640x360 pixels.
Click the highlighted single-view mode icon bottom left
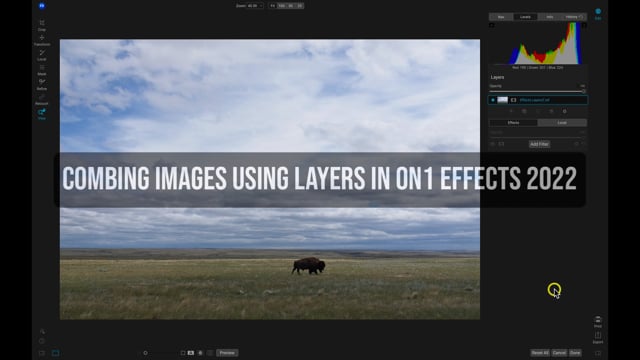click(x=56, y=353)
